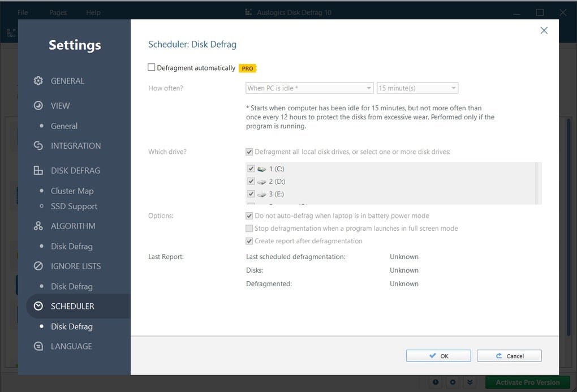577x392 pixels.
Task: Open Disk Defrag section via its disk icon
Action: 38,170
